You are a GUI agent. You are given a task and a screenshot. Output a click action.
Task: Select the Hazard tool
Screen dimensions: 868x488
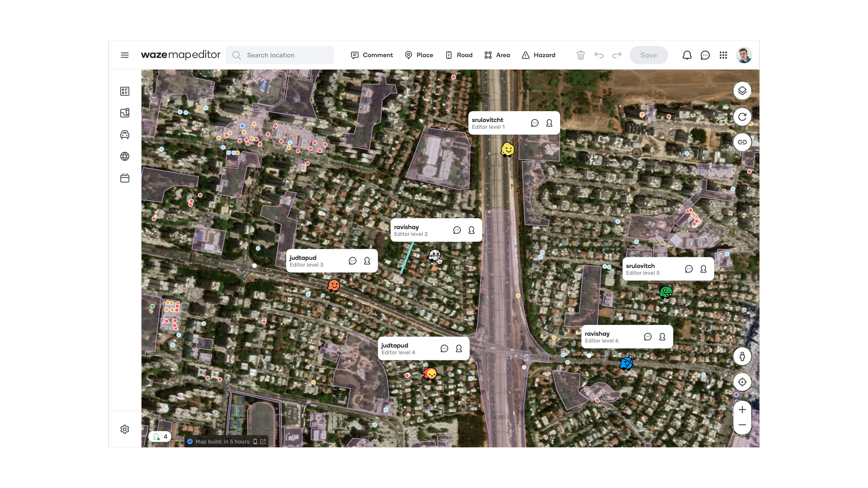[x=539, y=55]
